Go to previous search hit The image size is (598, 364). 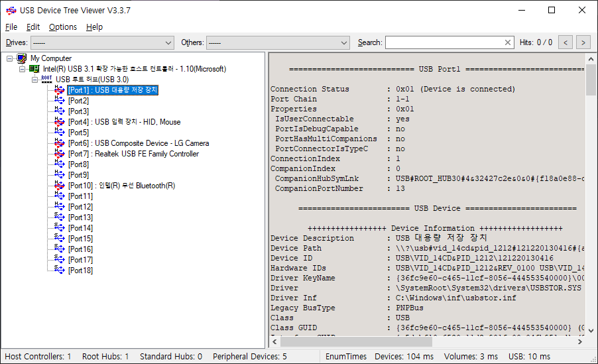coord(566,42)
